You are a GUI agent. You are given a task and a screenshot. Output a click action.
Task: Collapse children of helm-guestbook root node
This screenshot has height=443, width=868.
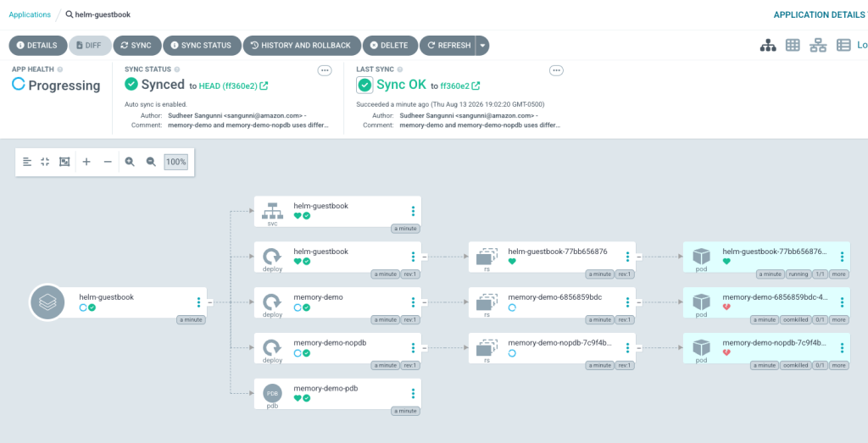coord(210,302)
